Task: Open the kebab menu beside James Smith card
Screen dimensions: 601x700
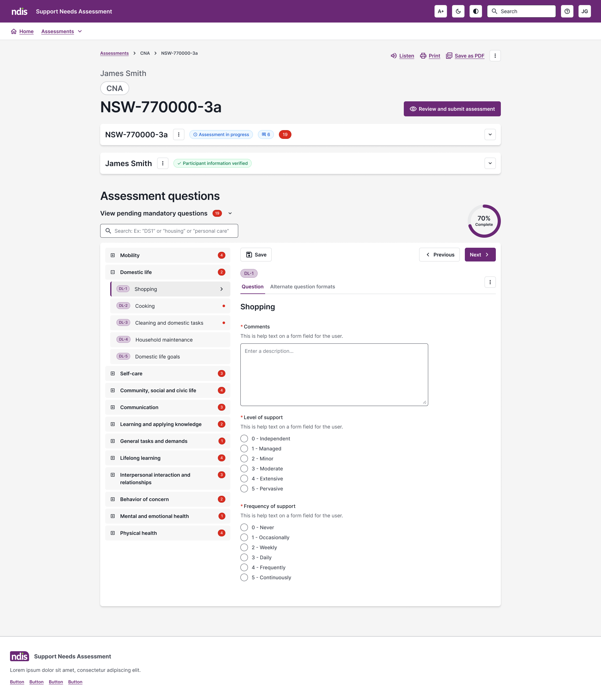Action: (x=162, y=163)
